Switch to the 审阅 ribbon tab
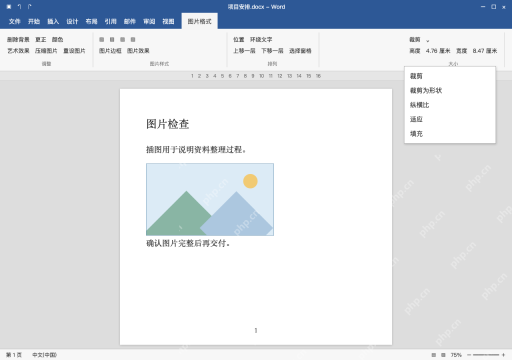This screenshot has height=360, width=512. point(149,21)
